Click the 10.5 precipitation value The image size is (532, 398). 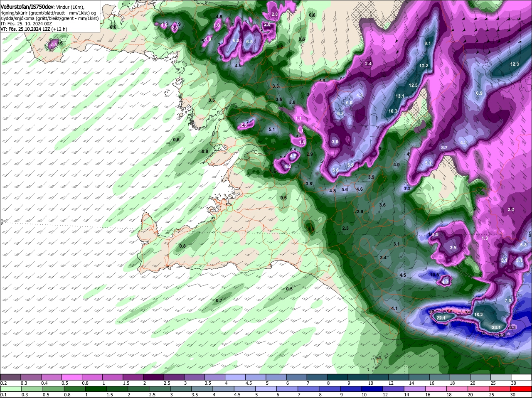434,275
